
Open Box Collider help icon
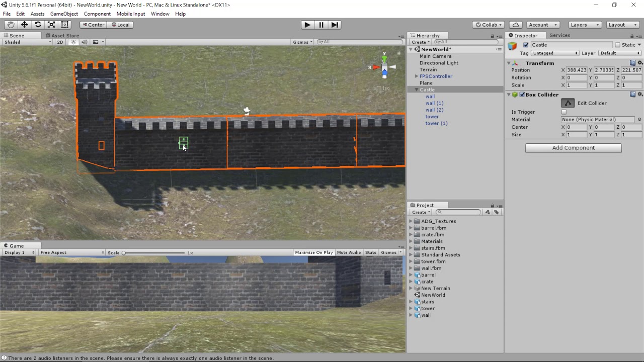[633, 95]
